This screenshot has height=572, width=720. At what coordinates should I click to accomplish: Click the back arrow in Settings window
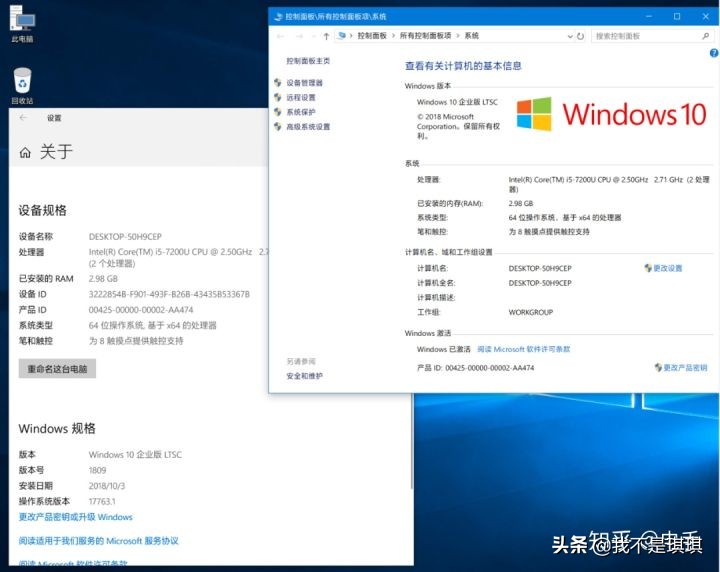[x=23, y=118]
